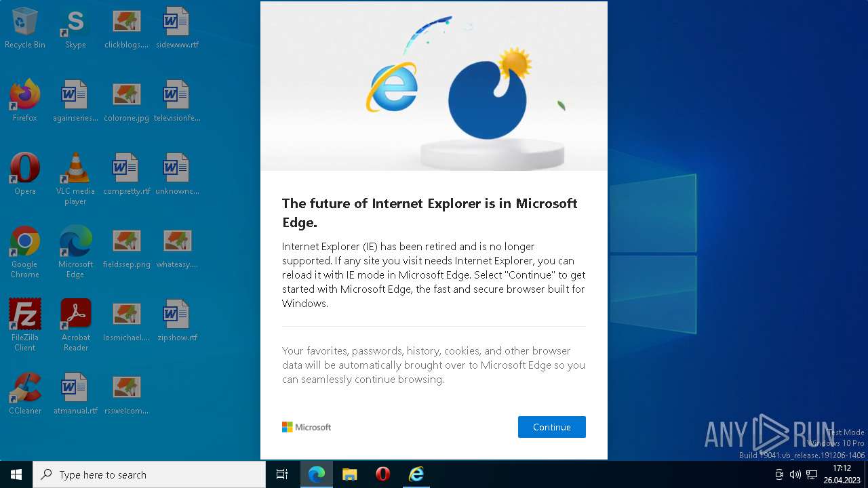Click the Microsoft logo in the dialog
Screen dimensions: 868x488
pos(307,427)
